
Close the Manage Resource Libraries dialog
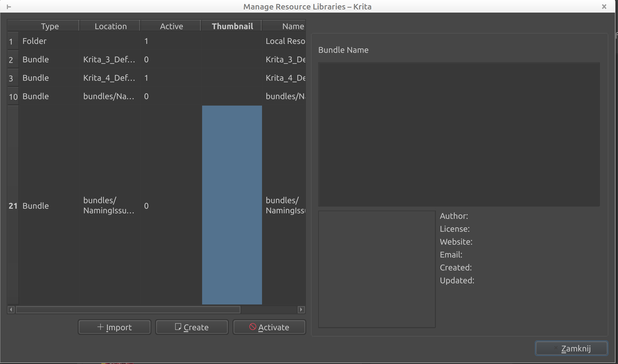tap(604, 7)
